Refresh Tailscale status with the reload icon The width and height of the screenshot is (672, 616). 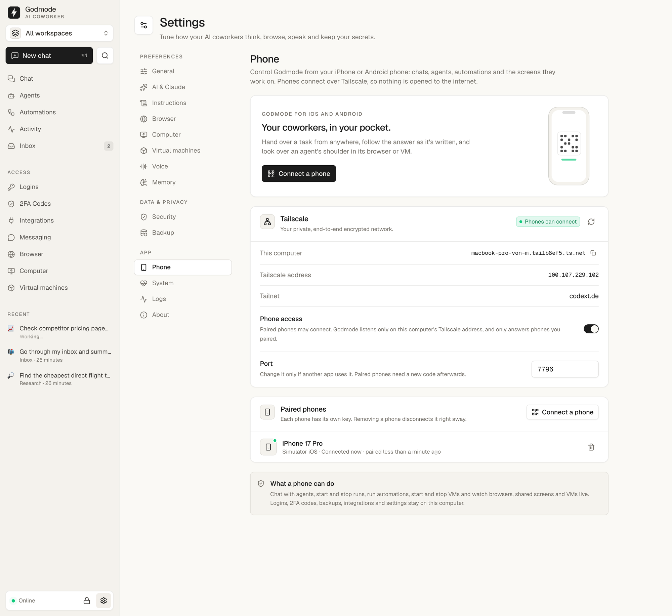click(591, 222)
